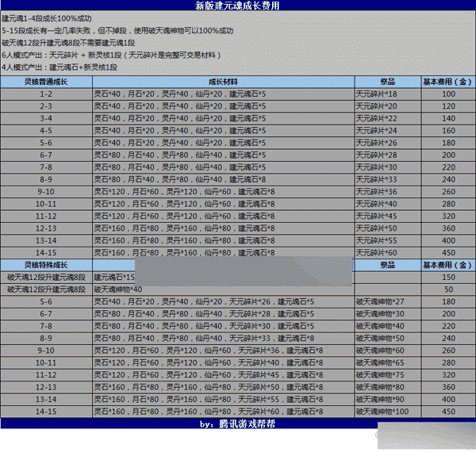
Task: Click the "破天魂神物*60" offering cell
Action: tap(388, 350)
